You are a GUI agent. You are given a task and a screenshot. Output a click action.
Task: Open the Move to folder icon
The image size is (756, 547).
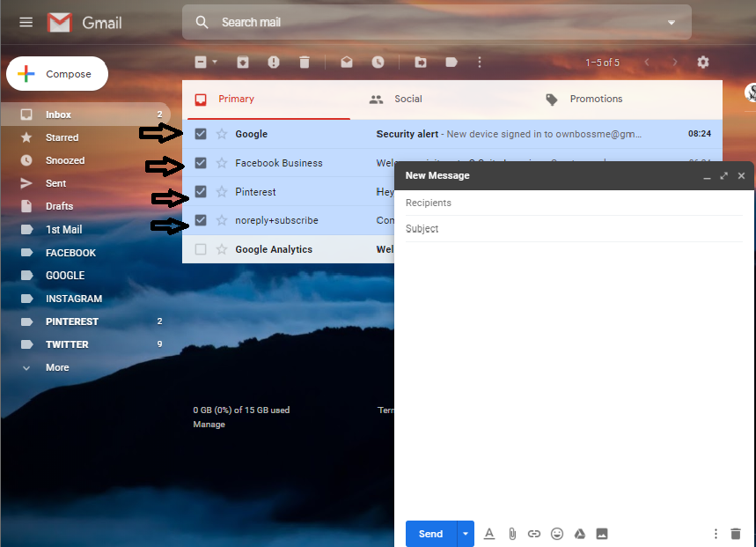[x=421, y=63]
